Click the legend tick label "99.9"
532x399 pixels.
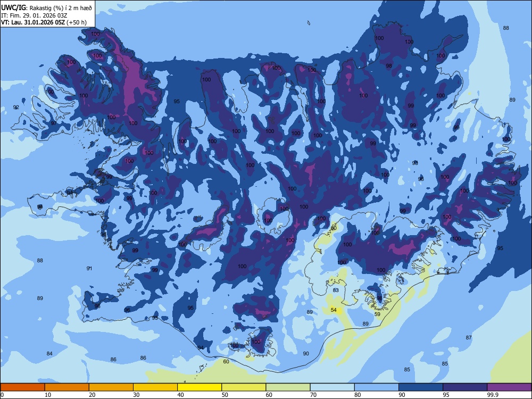pyautogui.click(x=493, y=395)
